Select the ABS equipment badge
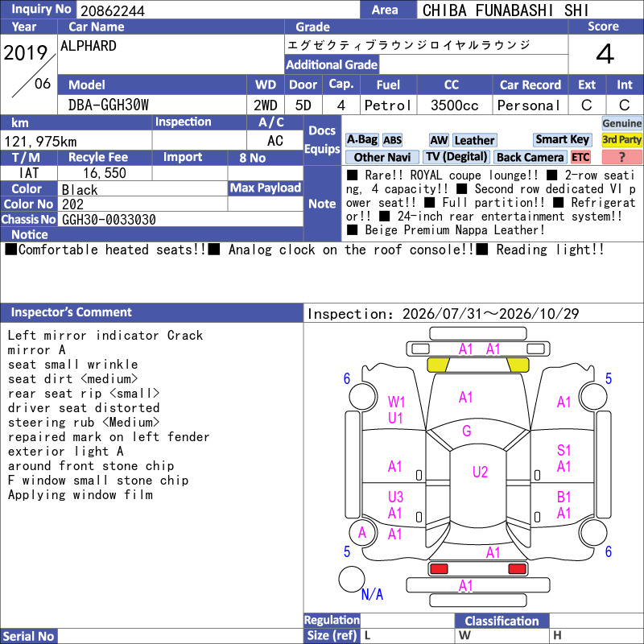The height and width of the screenshot is (644, 644). click(392, 140)
